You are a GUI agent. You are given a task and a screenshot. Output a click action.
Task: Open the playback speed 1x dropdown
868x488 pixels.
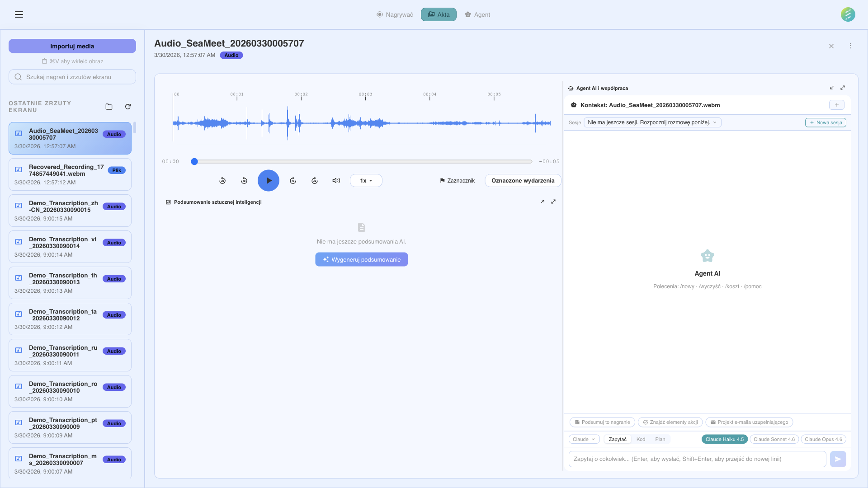point(366,180)
